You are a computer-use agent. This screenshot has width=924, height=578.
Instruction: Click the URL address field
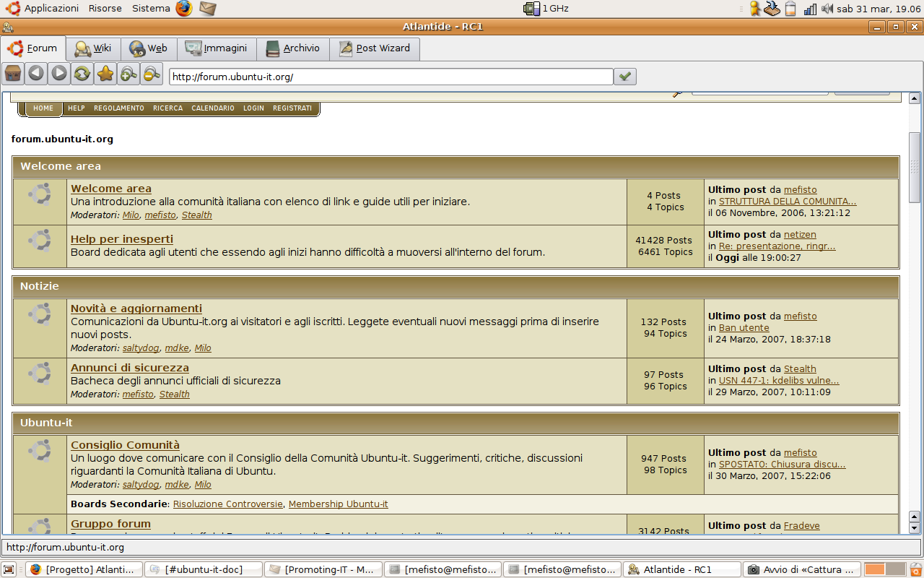[x=391, y=77]
